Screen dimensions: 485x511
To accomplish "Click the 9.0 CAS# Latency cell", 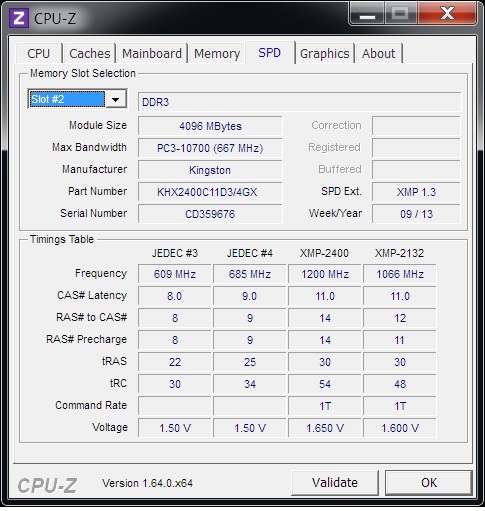I will click(250, 296).
